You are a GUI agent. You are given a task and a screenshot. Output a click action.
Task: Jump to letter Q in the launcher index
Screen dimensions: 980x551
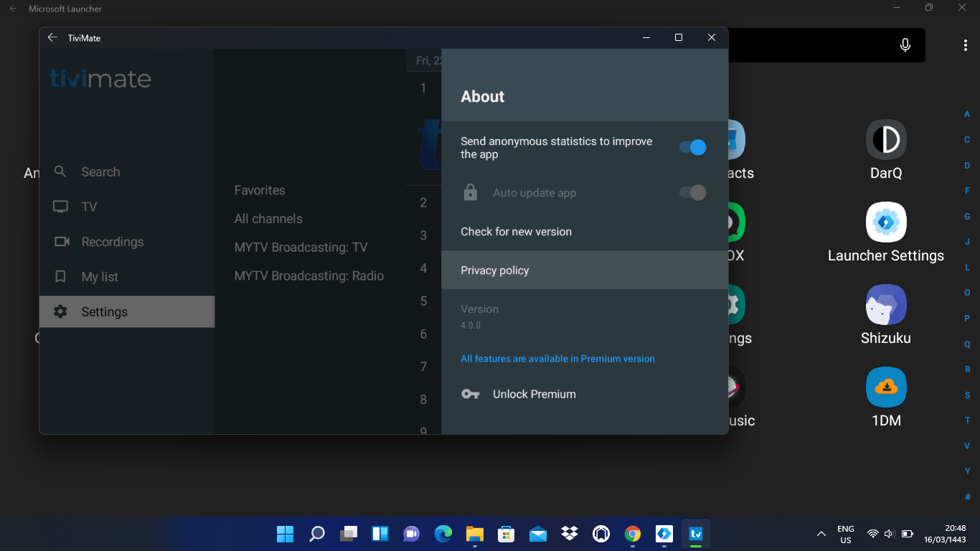967,344
